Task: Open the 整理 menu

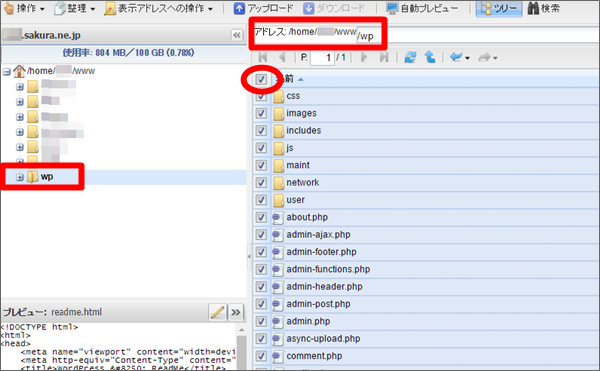Action: point(75,8)
